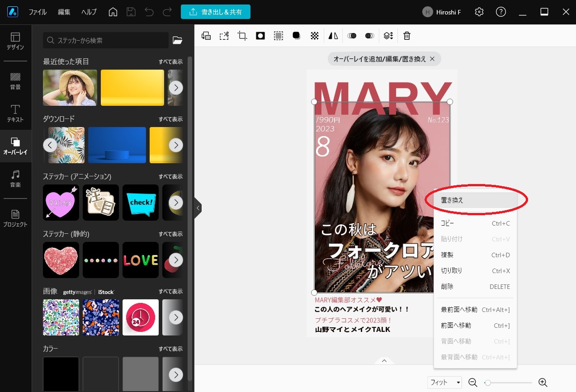Image resolution: width=576 pixels, height=392 pixels.
Task: Collapse the left panel using the side chevron
Action: click(198, 208)
